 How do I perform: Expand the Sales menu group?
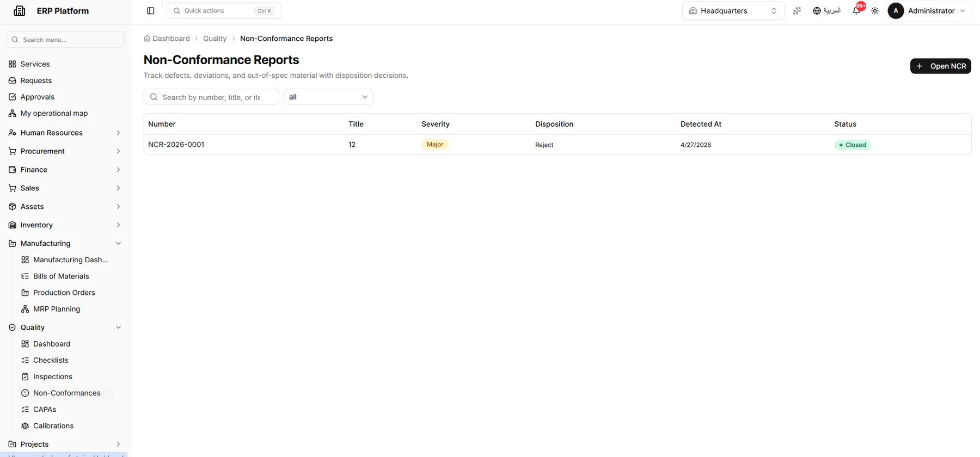(x=65, y=188)
